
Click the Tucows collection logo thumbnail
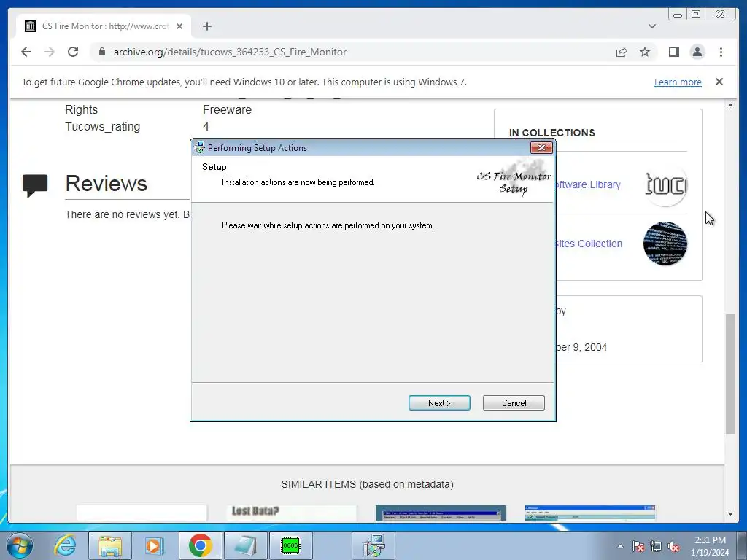click(x=665, y=184)
